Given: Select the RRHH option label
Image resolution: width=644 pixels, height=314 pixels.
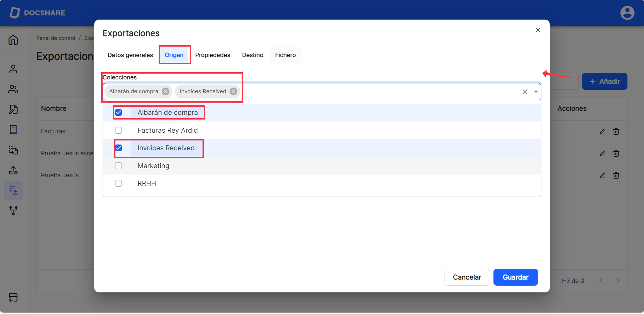Looking at the screenshot, I should (x=147, y=183).
